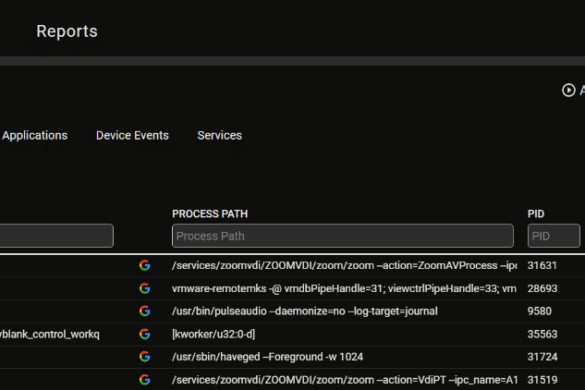
Task: Click Google search icon for zoom ZoomAVProcess row
Action: [145, 265]
